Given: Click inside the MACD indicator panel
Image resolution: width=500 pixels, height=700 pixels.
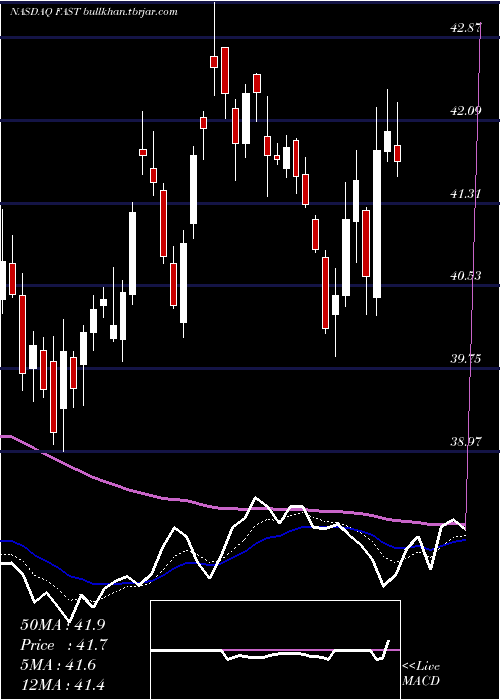Looking at the screenshot, I should 275,650.
